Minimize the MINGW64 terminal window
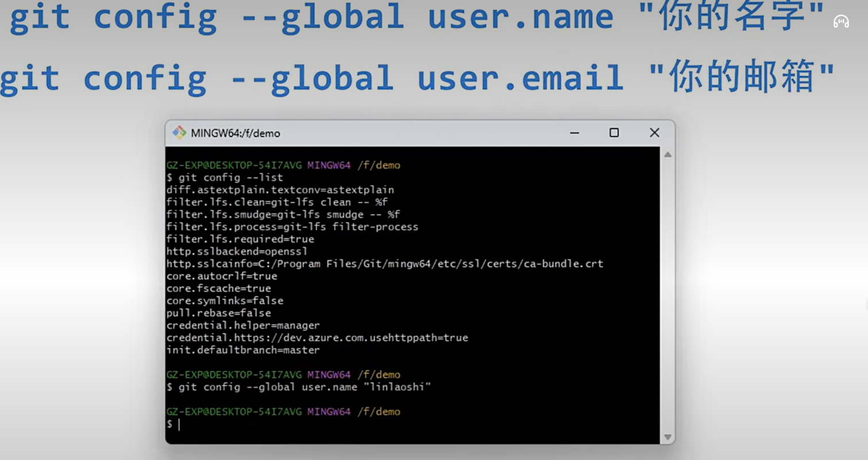Image resolution: width=868 pixels, height=460 pixels. (x=574, y=133)
